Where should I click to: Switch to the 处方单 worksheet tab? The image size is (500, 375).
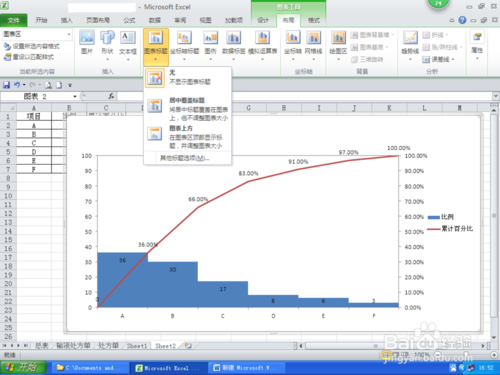(x=108, y=346)
